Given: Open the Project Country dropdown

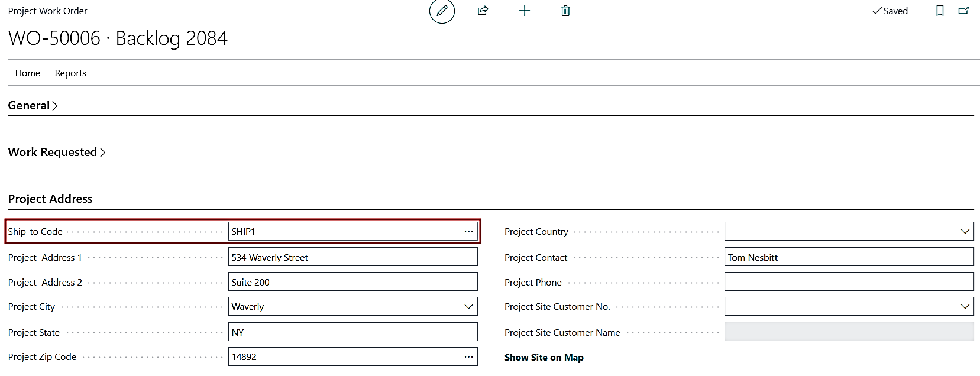Looking at the screenshot, I should 965,232.
